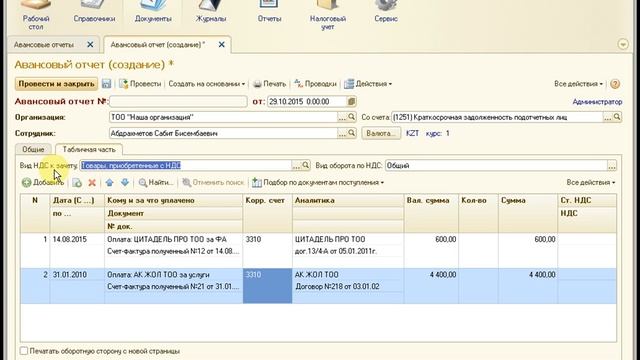
Task: Copy the selected row icon
Action: (x=77, y=182)
